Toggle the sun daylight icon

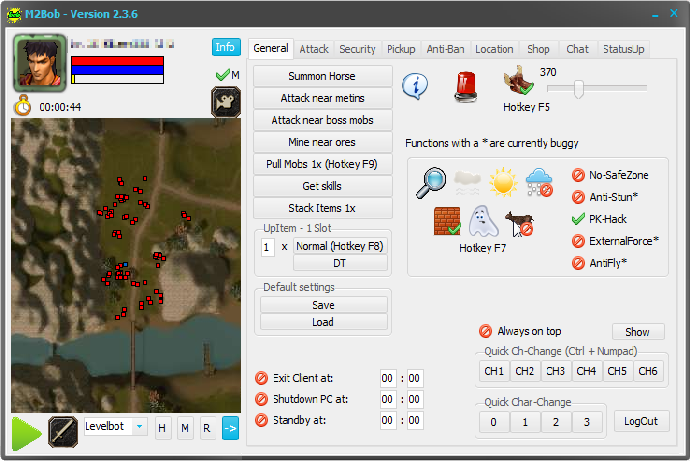coord(503,182)
